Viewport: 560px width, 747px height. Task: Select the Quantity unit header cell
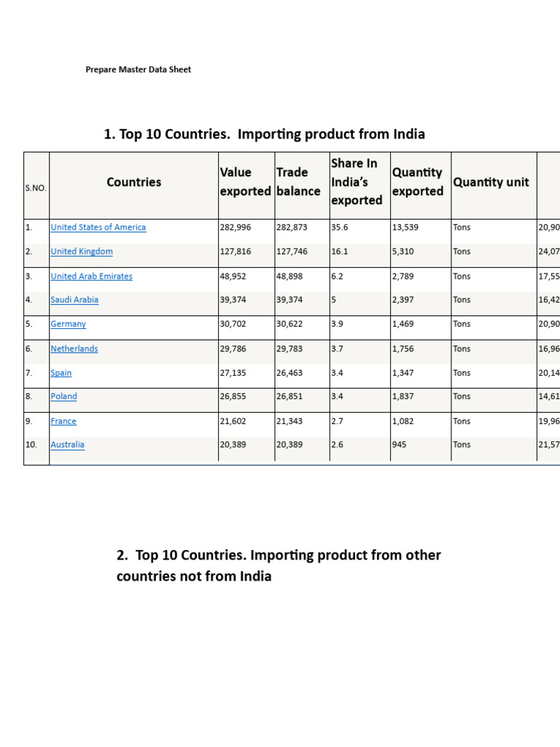pyautogui.click(x=491, y=182)
